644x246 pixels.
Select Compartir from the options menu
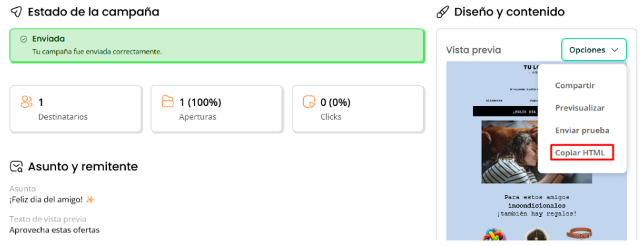(575, 85)
